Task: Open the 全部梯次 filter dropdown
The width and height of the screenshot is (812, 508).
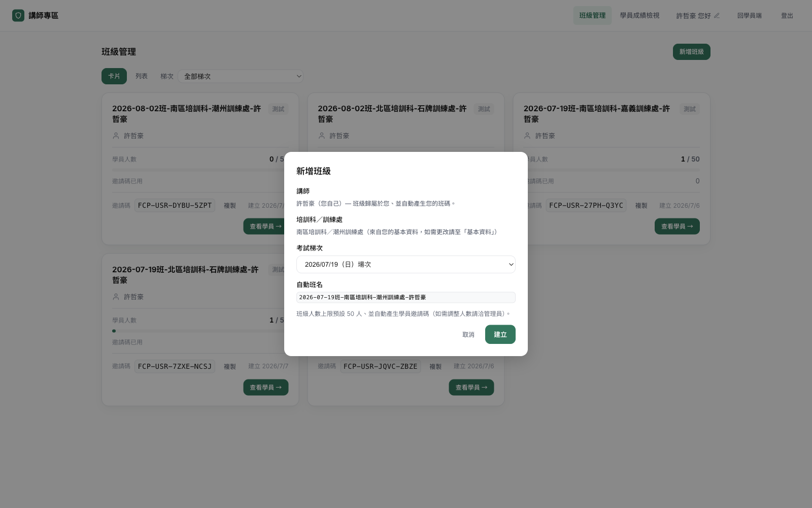Action: [241, 76]
